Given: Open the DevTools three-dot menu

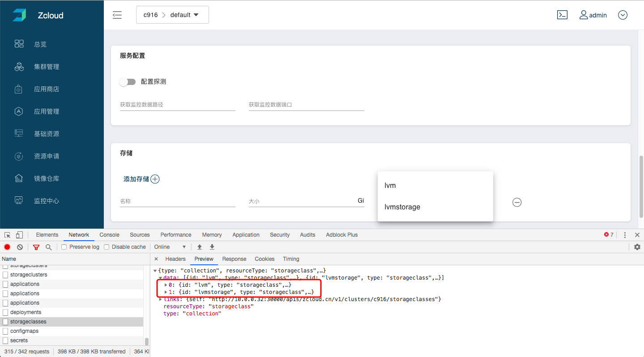Looking at the screenshot, I should click(625, 235).
